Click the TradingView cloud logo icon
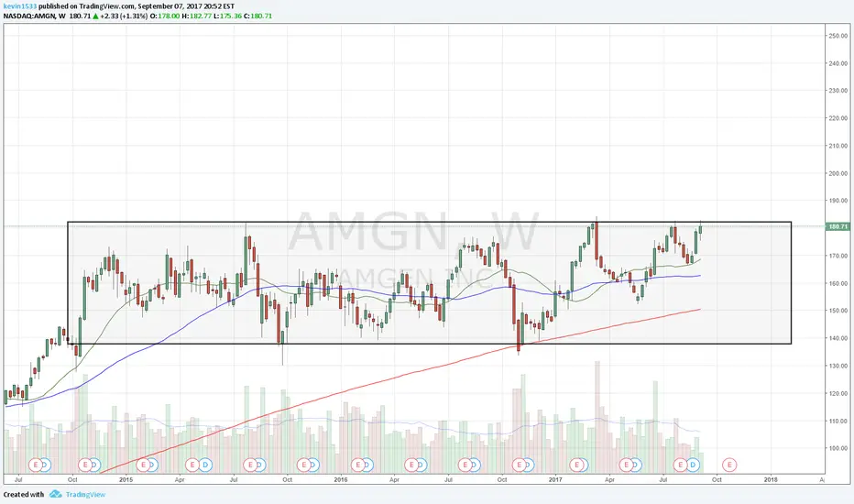854x504 pixels. coord(55,494)
